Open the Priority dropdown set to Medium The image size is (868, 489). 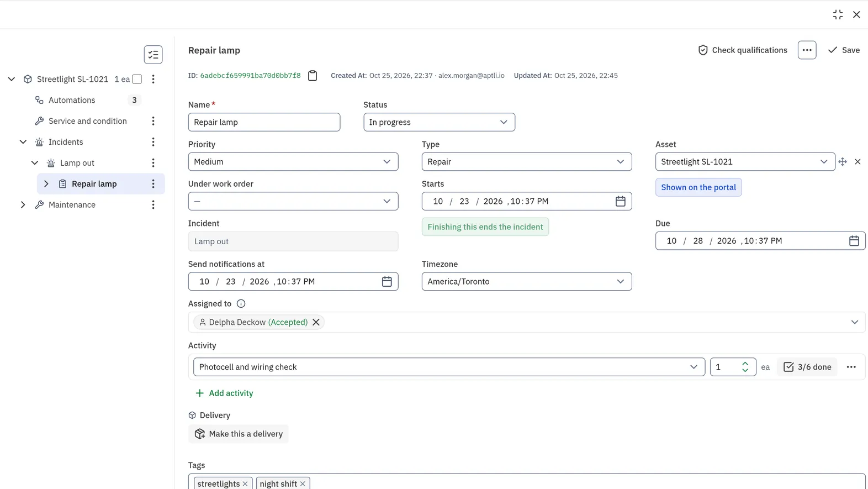tap(293, 162)
